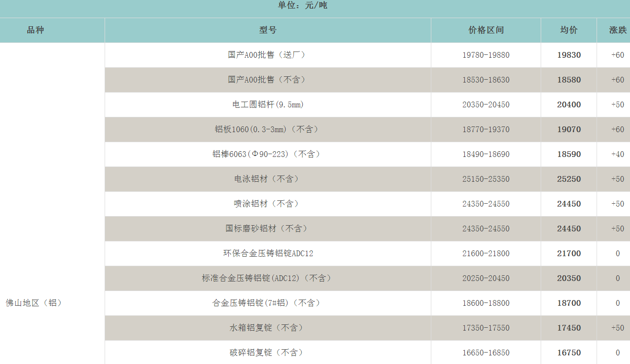Open 国产A00批售（送厂） item

coord(267,55)
